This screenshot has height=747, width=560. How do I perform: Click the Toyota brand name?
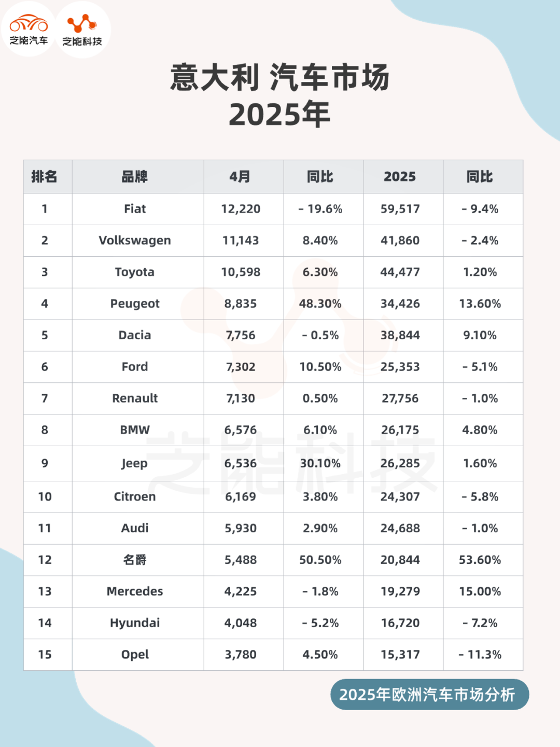(x=135, y=272)
